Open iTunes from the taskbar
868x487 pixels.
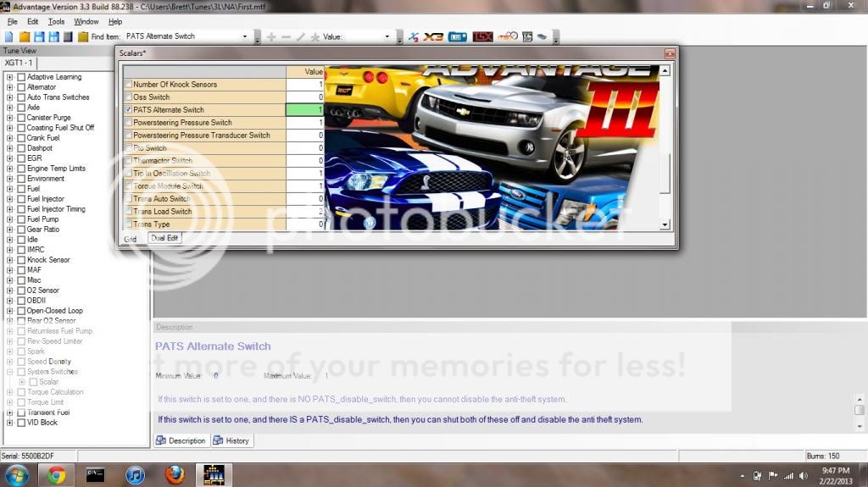coord(135,475)
